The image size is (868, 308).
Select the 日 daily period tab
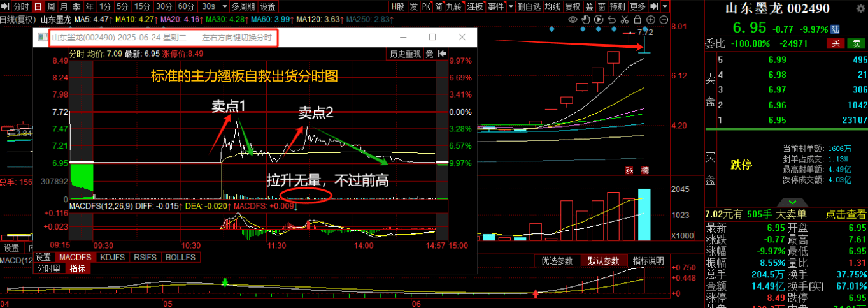[x=38, y=6]
